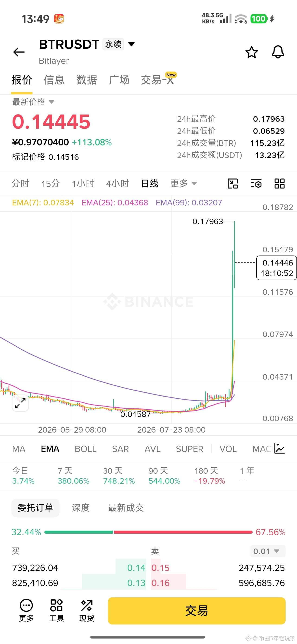This screenshot has width=297, height=644.
Task: Tap the EMA(99): 0.03207 legend
Action: [189, 203]
